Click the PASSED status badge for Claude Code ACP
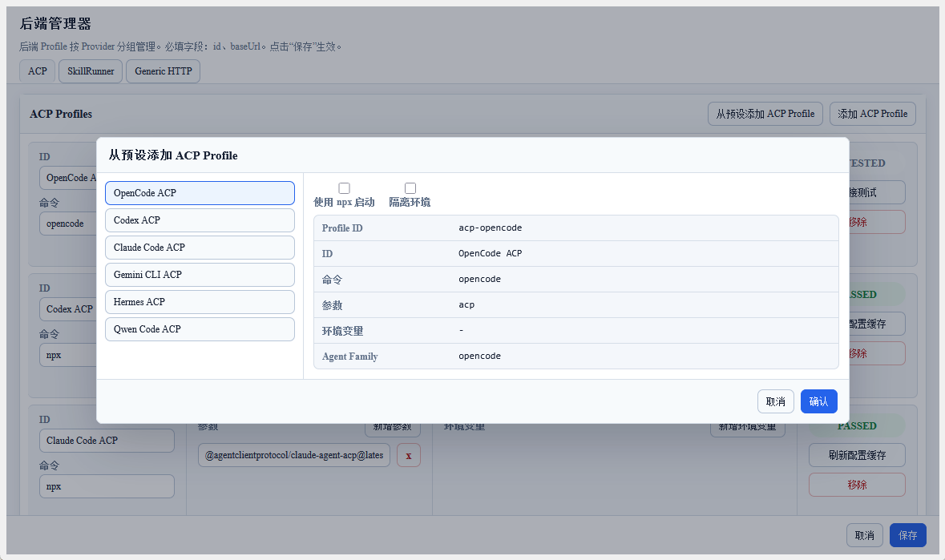 point(856,425)
